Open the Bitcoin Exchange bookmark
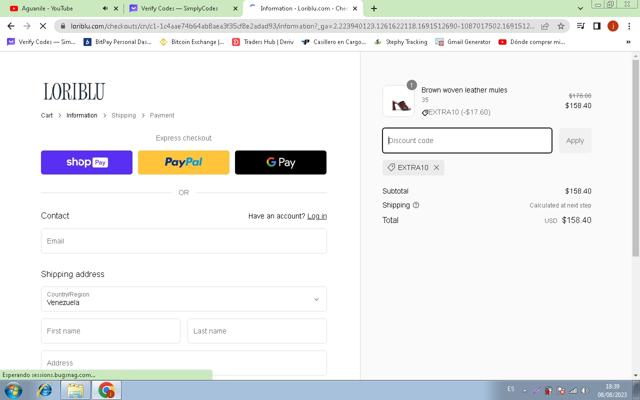The height and width of the screenshot is (400, 640). coord(192,42)
